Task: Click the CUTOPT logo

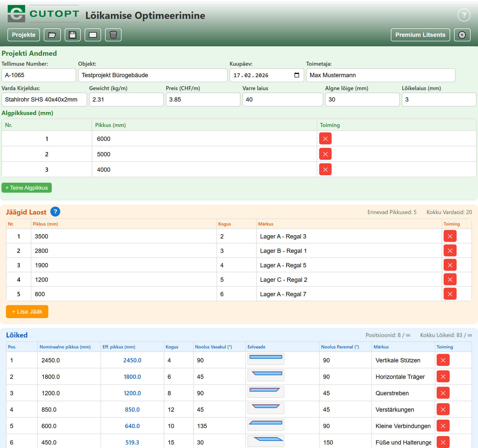Action: (x=43, y=14)
